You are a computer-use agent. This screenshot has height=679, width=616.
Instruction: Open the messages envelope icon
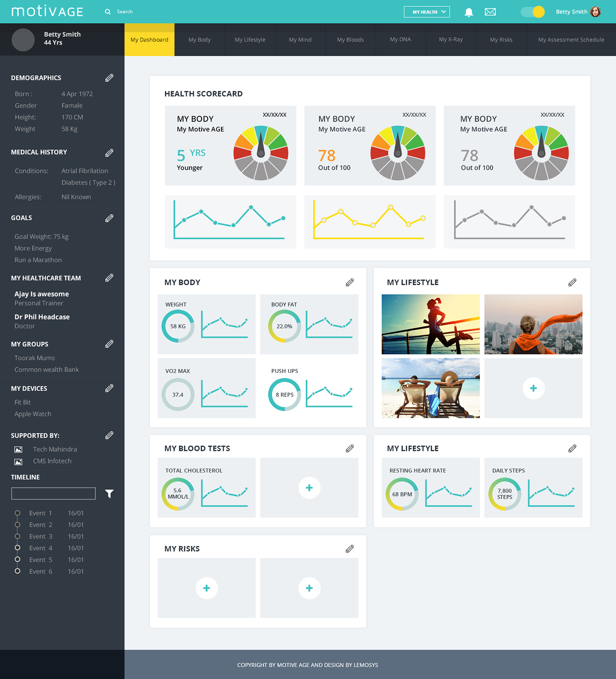(x=490, y=12)
